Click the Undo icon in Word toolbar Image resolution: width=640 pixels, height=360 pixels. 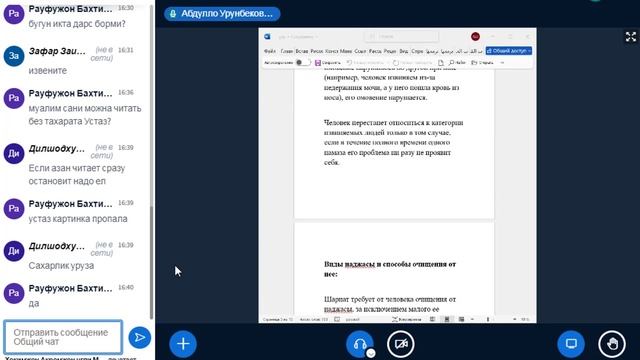click(349, 62)
